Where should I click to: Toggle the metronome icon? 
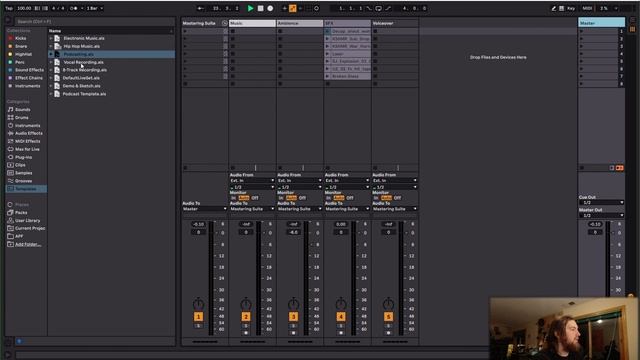point(74,8)
